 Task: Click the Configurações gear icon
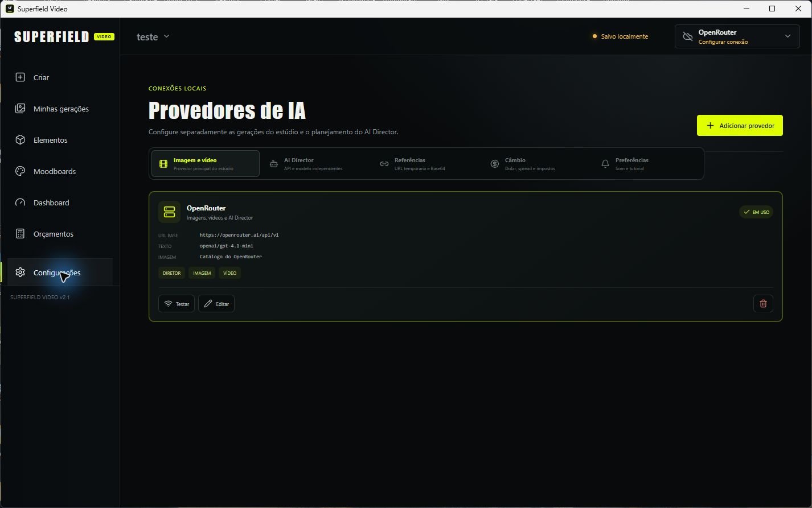(20, 272)
